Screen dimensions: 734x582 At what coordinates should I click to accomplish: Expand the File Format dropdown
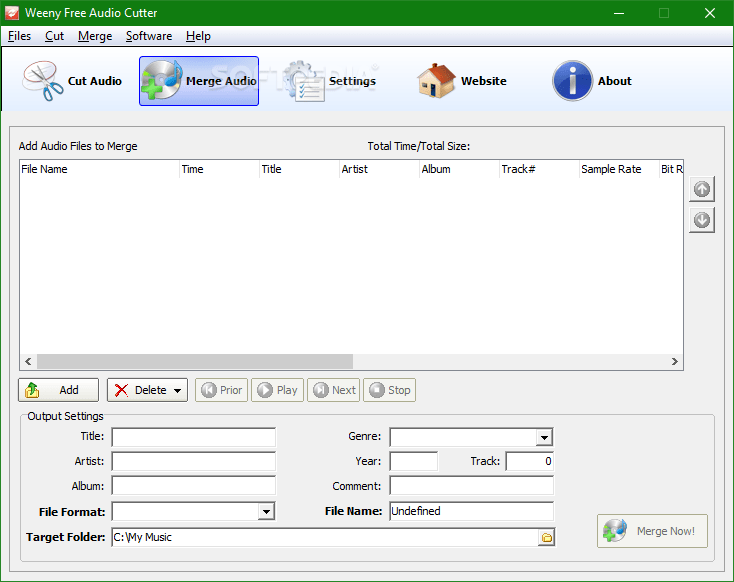(x=266, y=511)
